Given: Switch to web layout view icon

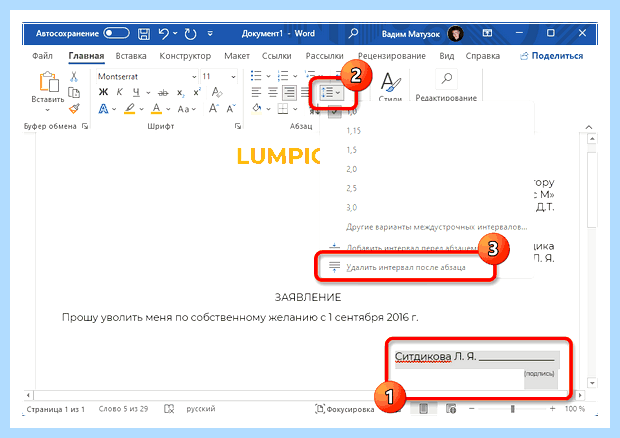Looking at the screenshot, I should (x=451, y=408).
